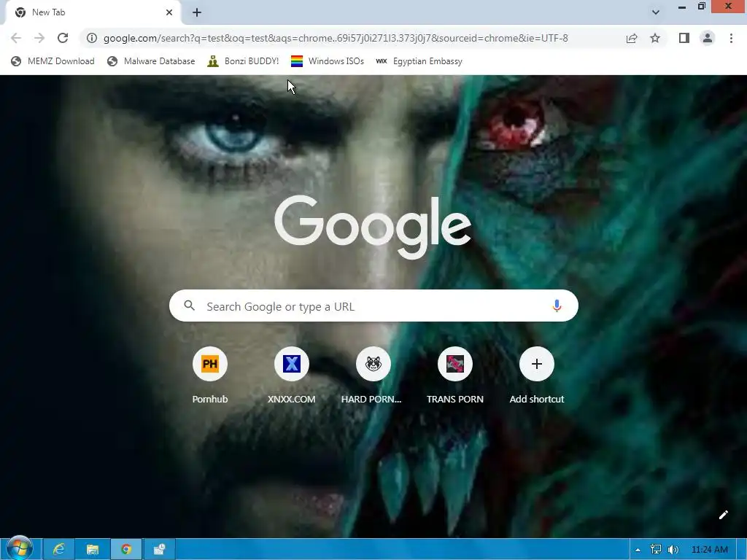The height and width of the screenshot is (560, 747).
Task: Share this page icon in address bar
Action: tap(632, 38)
